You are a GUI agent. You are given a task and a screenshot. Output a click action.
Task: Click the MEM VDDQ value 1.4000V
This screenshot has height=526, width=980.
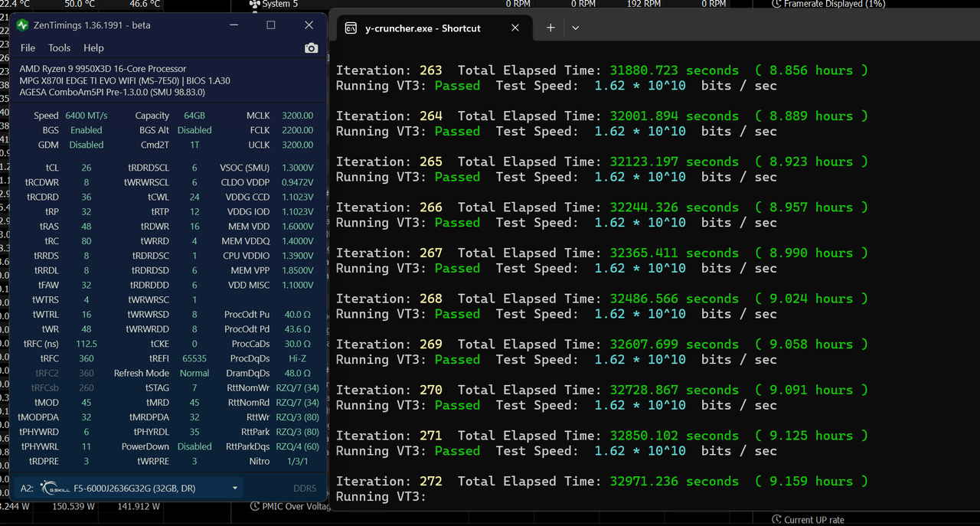(x=297, y=241)
